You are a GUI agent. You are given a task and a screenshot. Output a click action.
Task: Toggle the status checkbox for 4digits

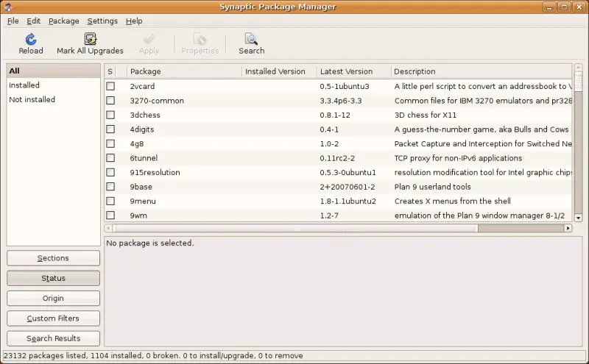coord(110,129)
